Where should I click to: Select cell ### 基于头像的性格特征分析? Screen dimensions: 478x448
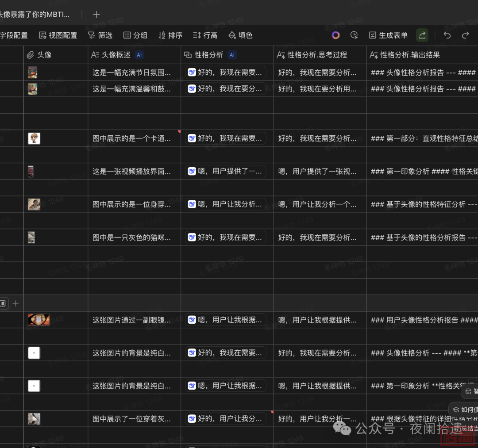pos(422,204)
